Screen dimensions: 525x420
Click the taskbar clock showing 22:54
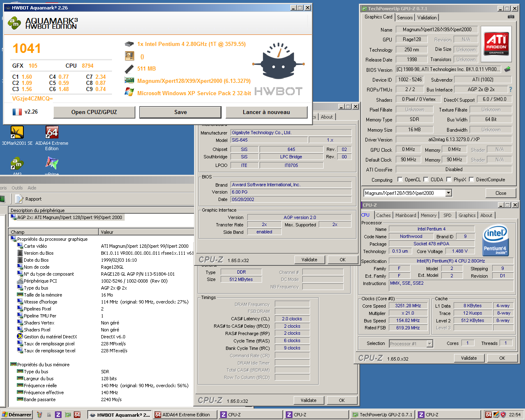click(515, 415)
